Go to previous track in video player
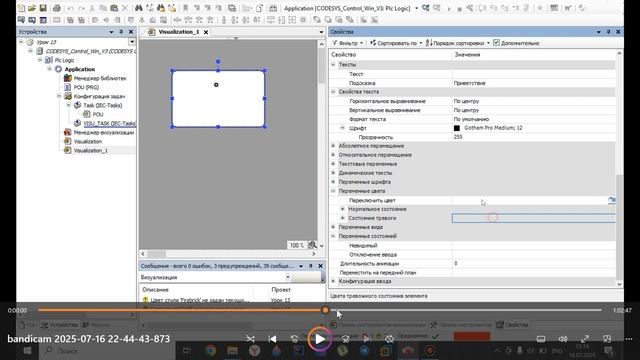This screenshot has width=640, height=360. pyautogui.click(x=272, y=339)
